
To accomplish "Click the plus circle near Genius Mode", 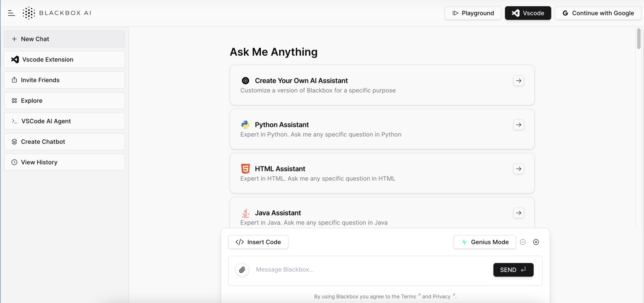I will 536,242.
